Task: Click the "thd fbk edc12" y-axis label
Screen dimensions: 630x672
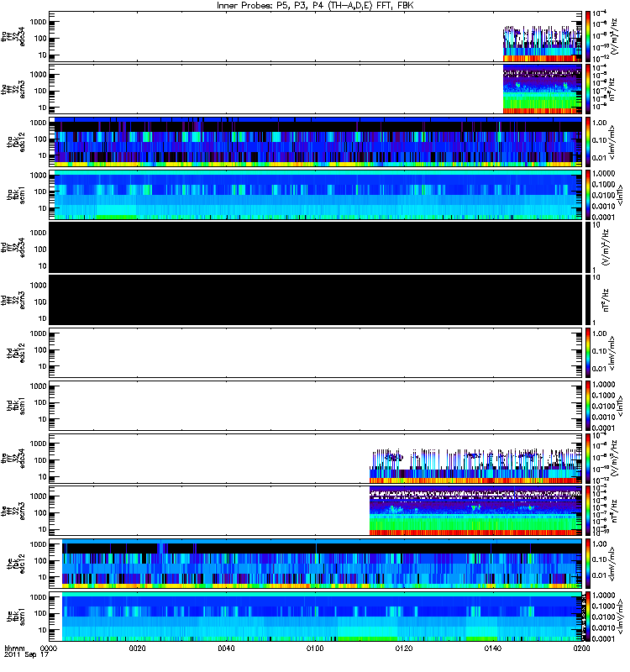Action: [x=16, y=353]
